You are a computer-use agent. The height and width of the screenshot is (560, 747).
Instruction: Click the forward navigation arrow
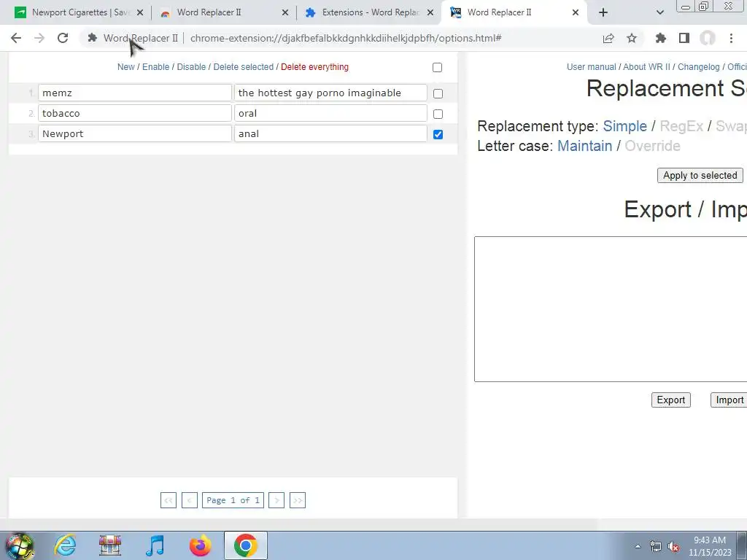pos(39,38)
